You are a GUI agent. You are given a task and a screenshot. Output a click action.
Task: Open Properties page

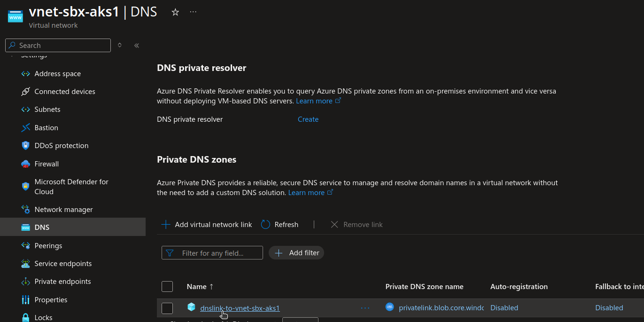[x=51, y=300]
